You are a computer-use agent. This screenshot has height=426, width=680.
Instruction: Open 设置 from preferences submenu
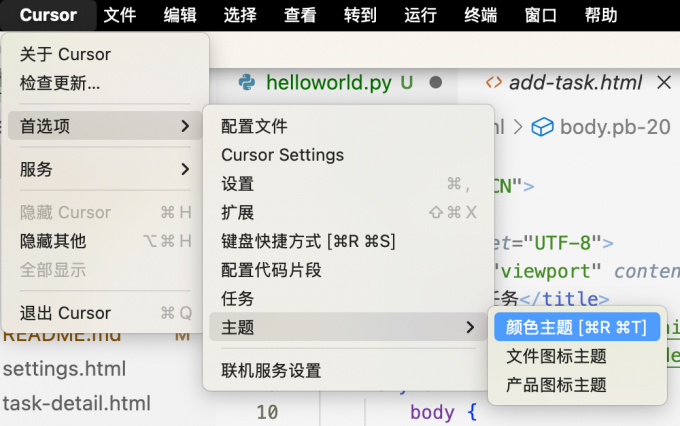click(x=348, y=184)
